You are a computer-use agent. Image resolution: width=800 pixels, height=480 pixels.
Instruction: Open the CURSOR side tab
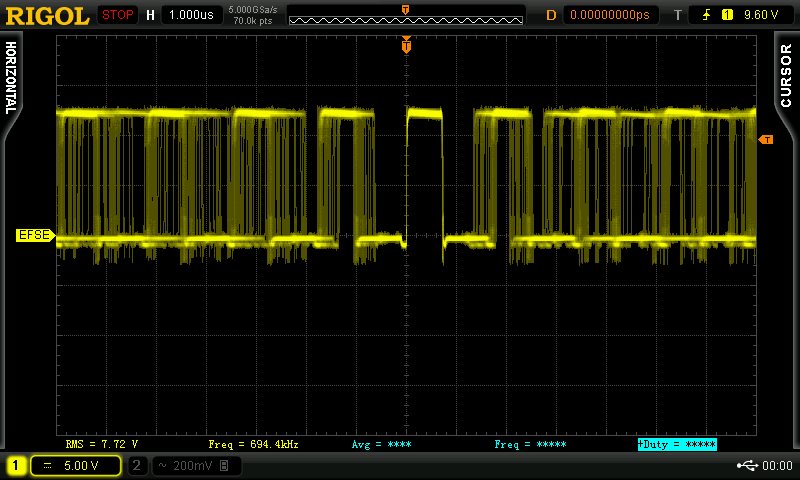(x=786, y=75)
